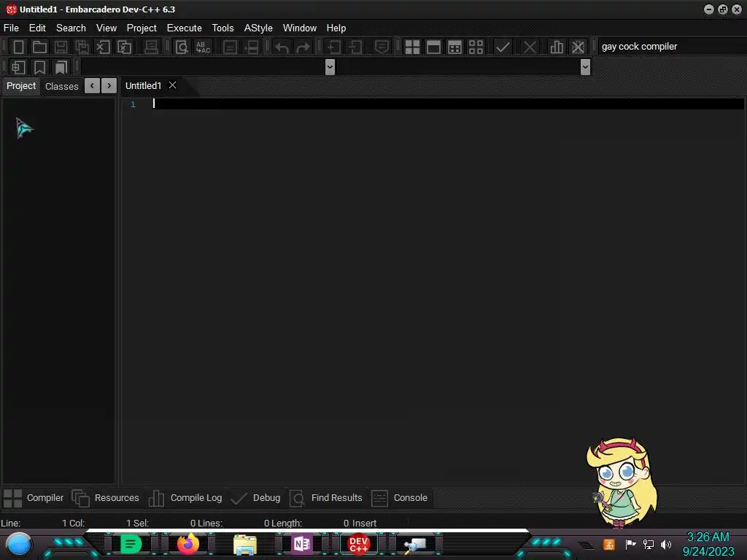Click the Replace AB-AC icon
Image resolution: width=747 pixels, height=560 pixels.
tap(203, 47)
